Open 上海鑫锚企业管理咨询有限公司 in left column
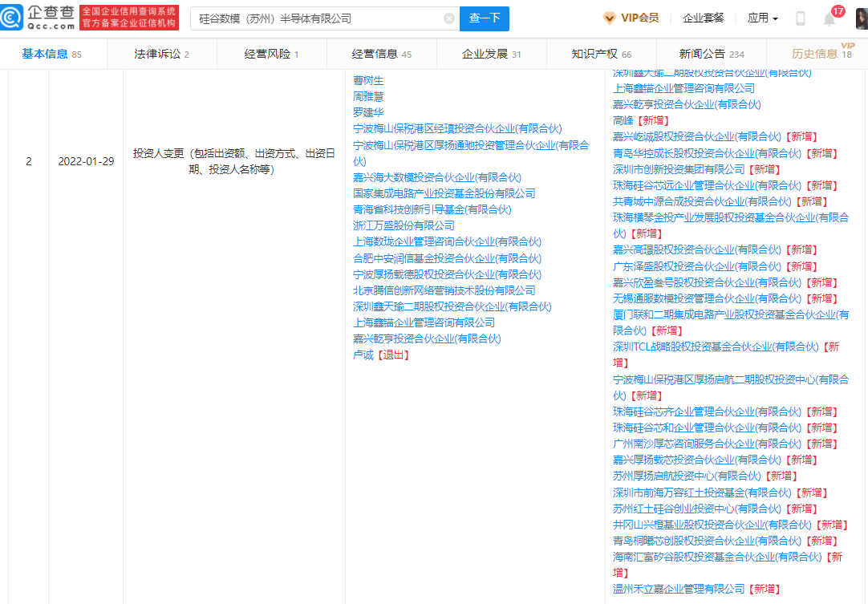This screenshot has height=604, width=868. [x=424, y=322]
